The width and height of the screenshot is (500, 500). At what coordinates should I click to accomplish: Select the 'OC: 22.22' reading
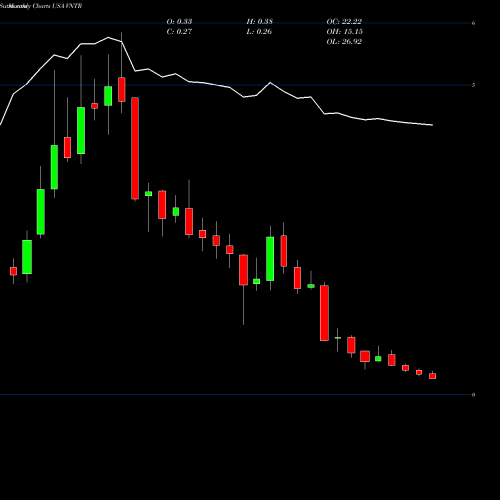344,22
